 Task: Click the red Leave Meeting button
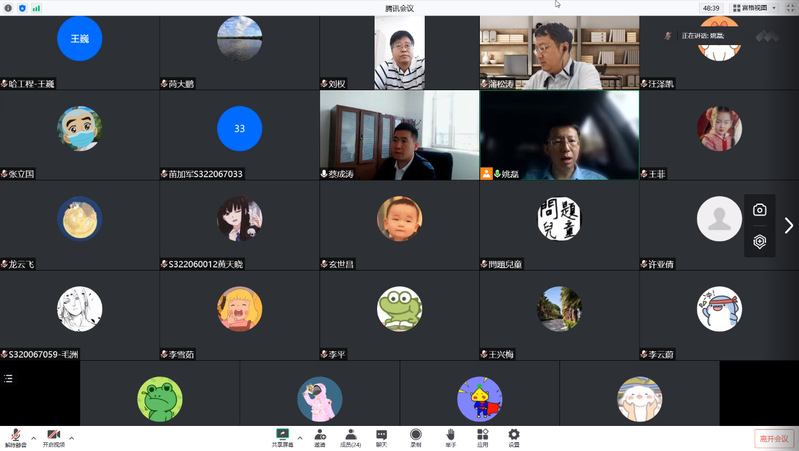773,438
